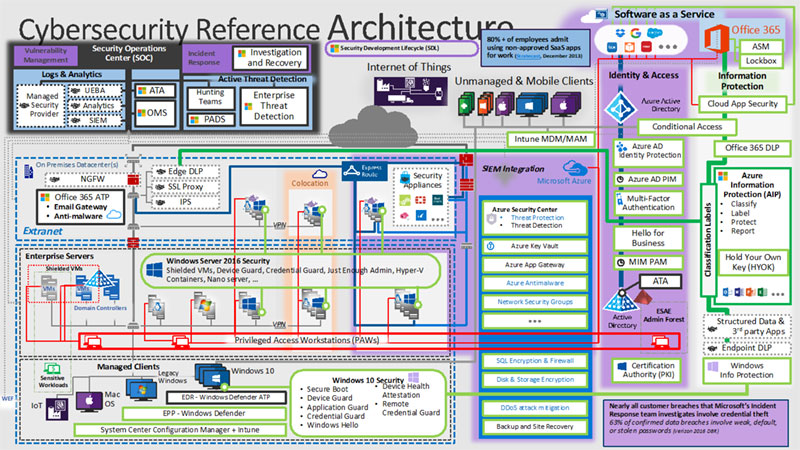Click the NGFW box
This screenshot has height=450, width=800.
(x=85, y=179)
